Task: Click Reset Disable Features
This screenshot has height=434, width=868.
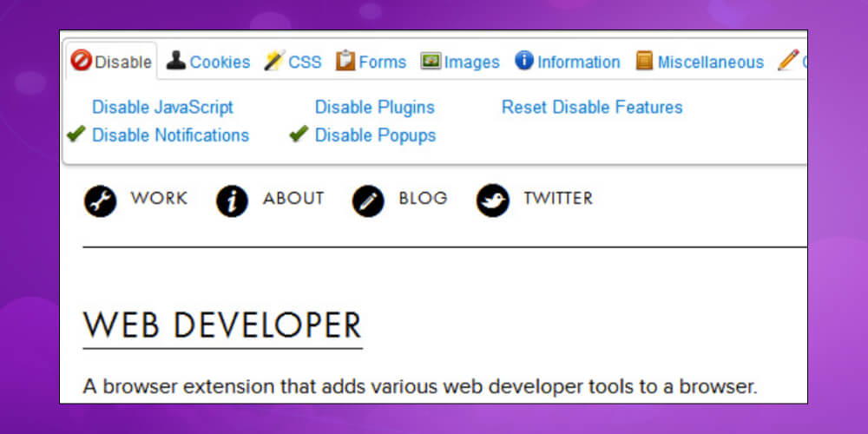Action: (x=592, y=108)
